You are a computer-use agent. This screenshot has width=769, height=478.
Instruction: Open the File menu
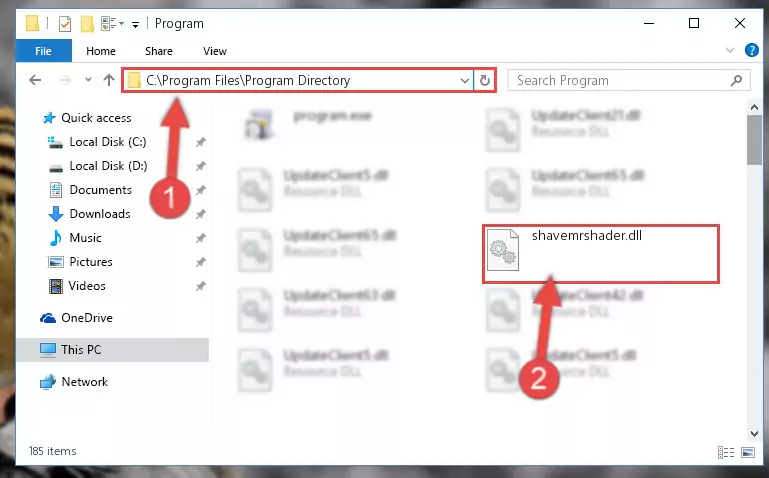[43, 51]
